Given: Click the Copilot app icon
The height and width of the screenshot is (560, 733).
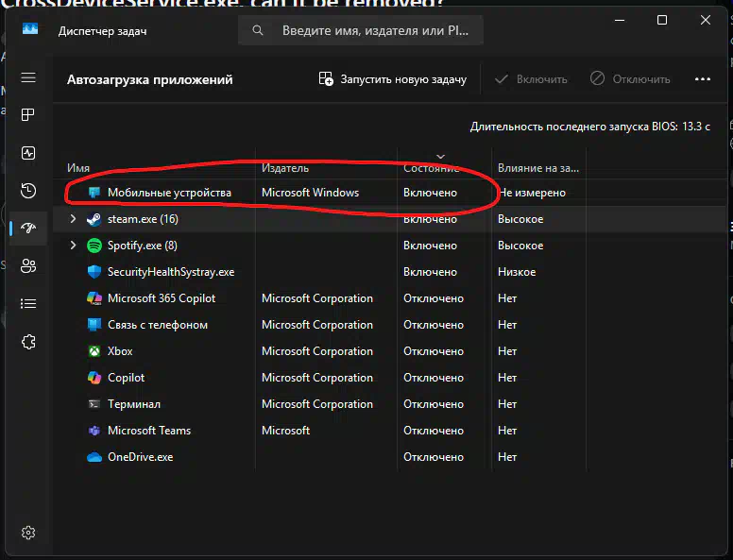Looking at the screenshot, I should tap(94, 378).
